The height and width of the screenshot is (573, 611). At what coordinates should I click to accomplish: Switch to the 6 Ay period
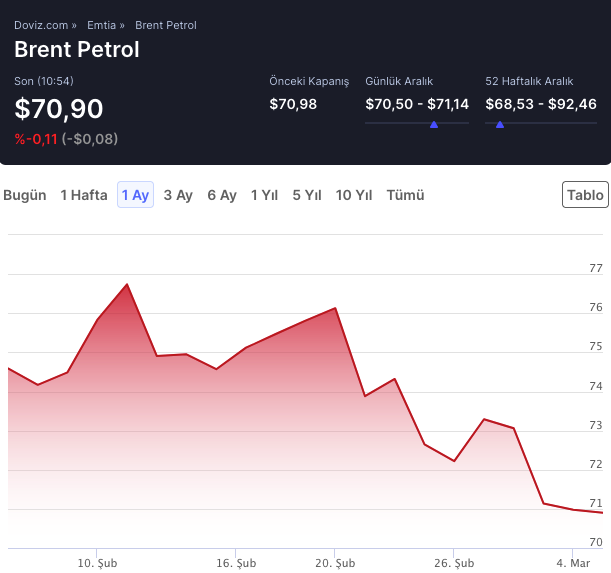[x=222, y=195]
